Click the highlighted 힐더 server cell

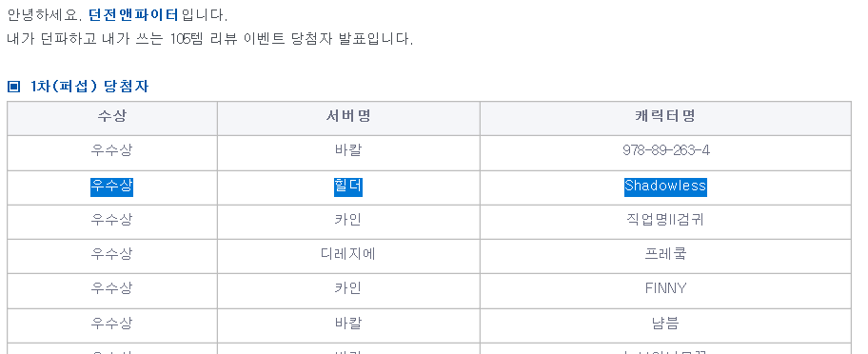point(348,187)
